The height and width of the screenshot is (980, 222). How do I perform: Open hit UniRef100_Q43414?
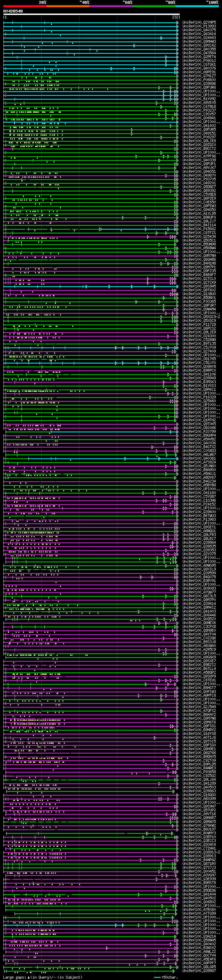click(199, 34)
